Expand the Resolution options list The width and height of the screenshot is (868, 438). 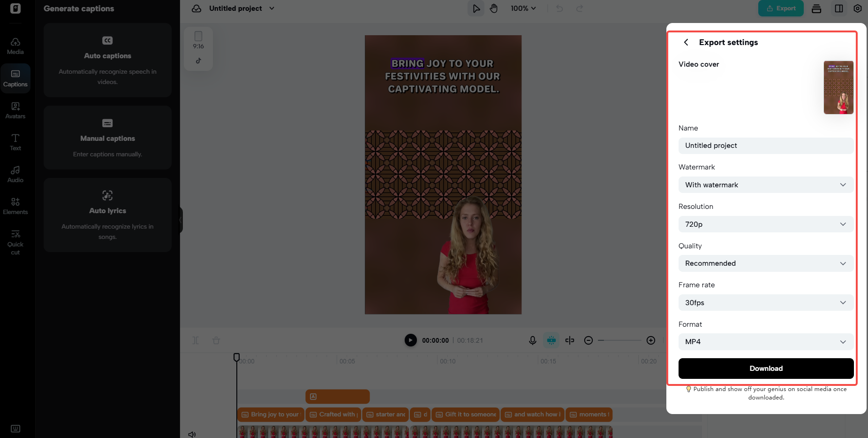pyautogui.click(x=765, y=224)
